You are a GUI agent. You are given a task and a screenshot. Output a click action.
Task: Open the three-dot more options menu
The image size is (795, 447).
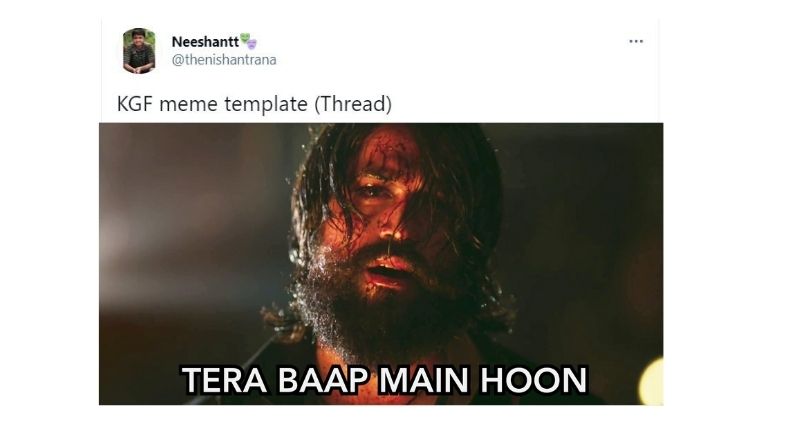[x=636, y=42]
